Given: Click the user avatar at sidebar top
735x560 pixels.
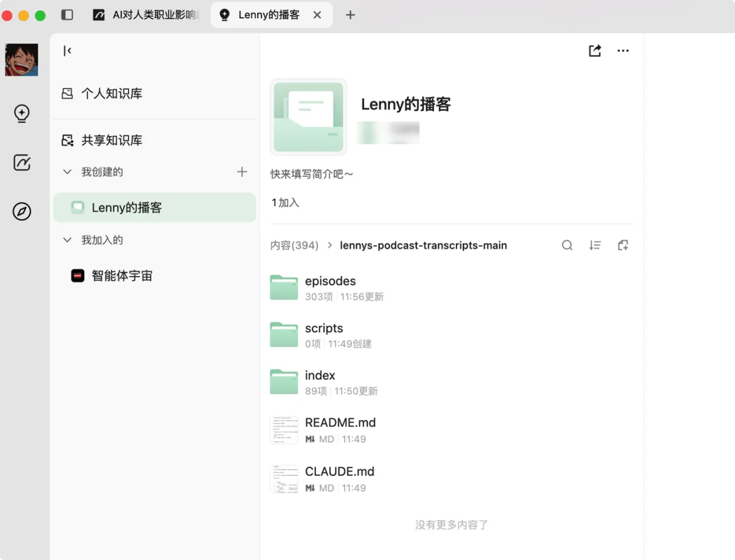Looking at the screenshot, I should pos(22,60).
